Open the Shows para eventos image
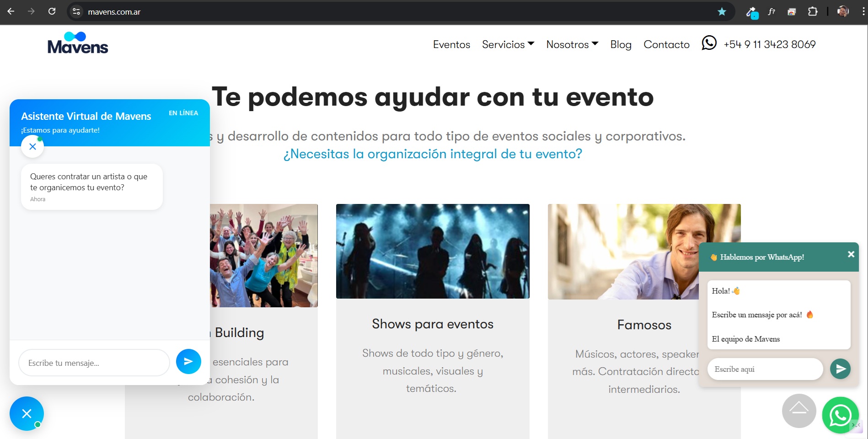This screenshot has width=868, height=439. pos(433,251)
